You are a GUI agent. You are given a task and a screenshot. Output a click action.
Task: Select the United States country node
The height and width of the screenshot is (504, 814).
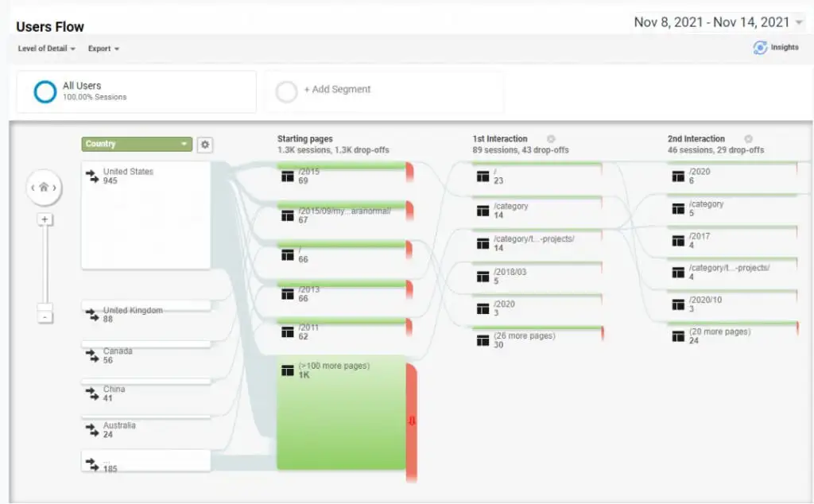coord(146,215)
